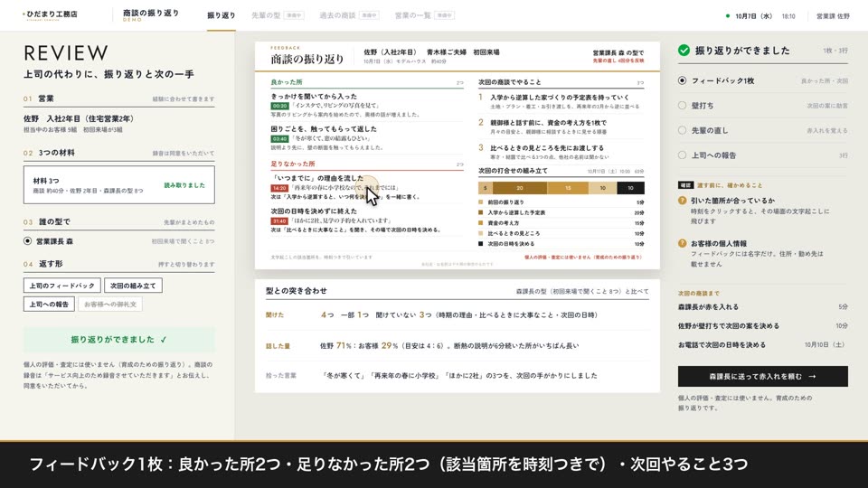Click the green 振り返りができました ✓ button
The image size is (868, 488).
click(x=119, y=340)
